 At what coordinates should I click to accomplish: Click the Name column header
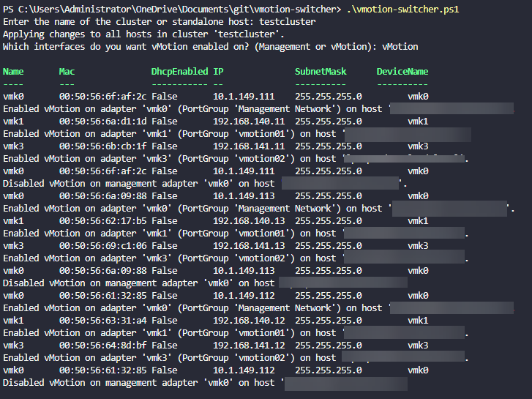click(13, 72)
